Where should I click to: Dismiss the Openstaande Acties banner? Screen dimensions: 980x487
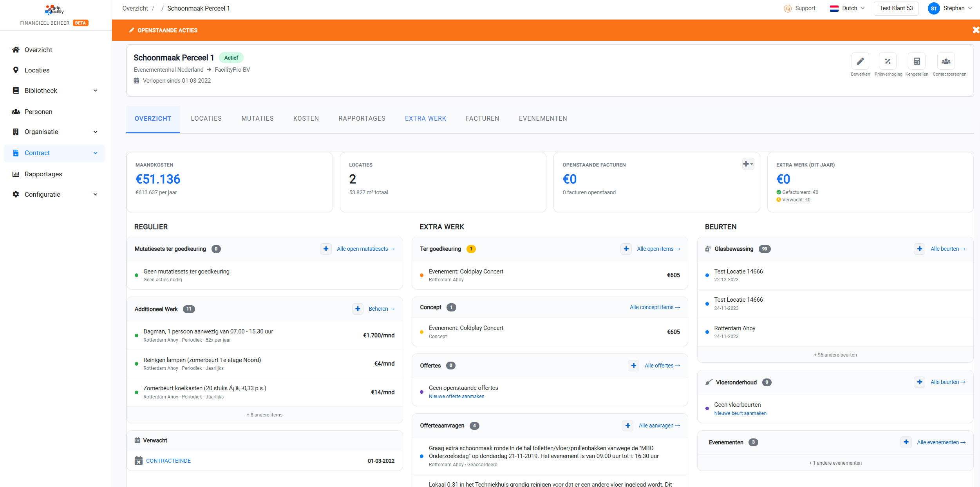[x=975, y=30]
